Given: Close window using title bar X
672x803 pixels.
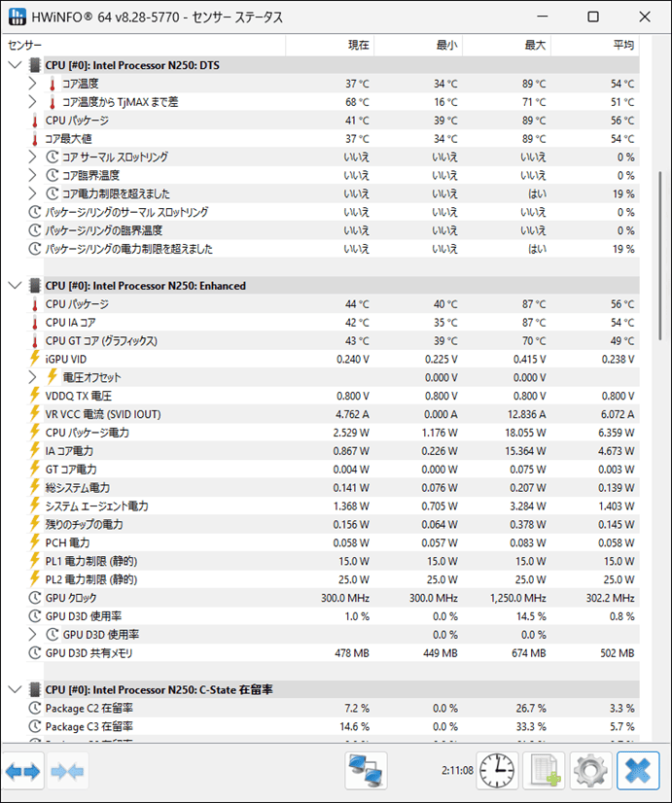Looking at the screenshot, I should tap(645, 17).
